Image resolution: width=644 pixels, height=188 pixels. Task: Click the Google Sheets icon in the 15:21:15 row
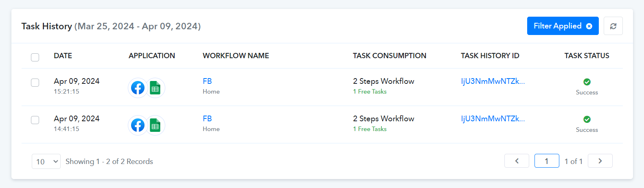155,88
